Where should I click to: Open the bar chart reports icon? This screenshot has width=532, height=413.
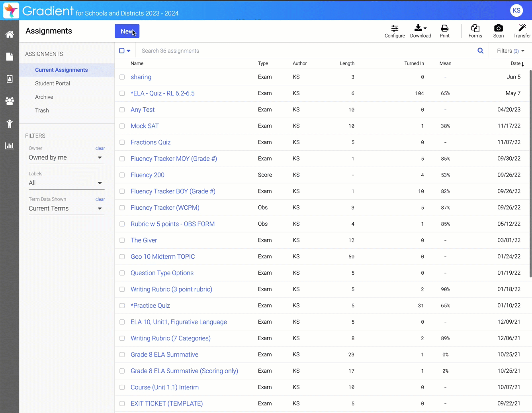click(x=10, y=146)
